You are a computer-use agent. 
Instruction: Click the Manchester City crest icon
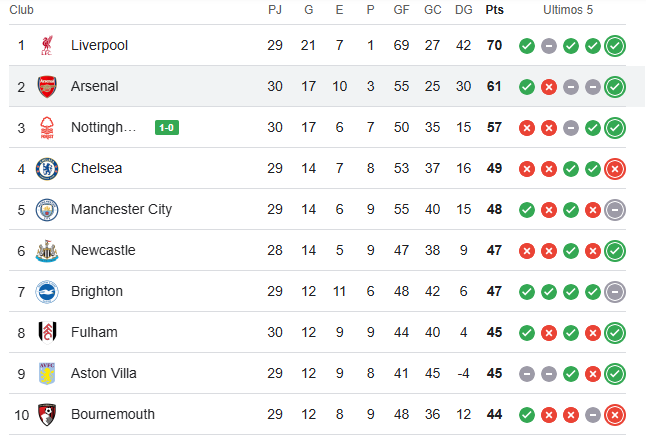pyautogui.click(x=47, y=209)
